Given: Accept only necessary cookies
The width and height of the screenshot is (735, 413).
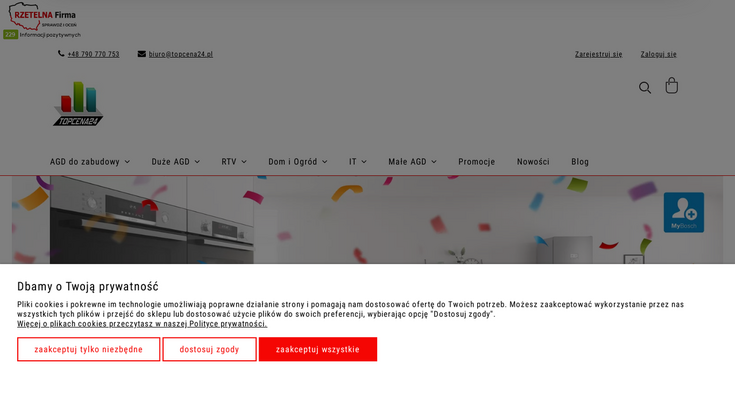Looking at the screenshot, I should click(88, 350).
